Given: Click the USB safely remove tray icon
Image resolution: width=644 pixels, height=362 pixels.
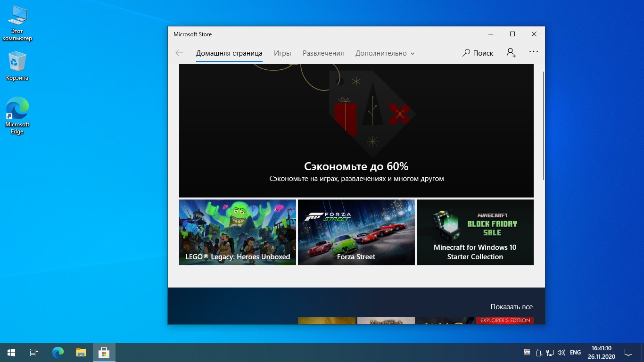Looking at the screenshot, I should (x=539, y=352).
